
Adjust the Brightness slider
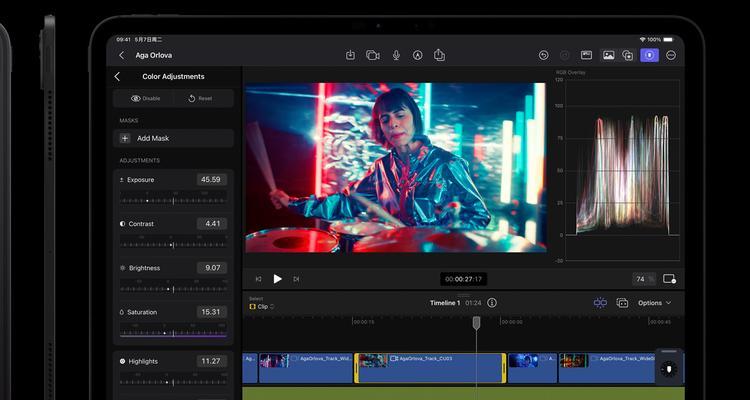click(x=173, y=289)
